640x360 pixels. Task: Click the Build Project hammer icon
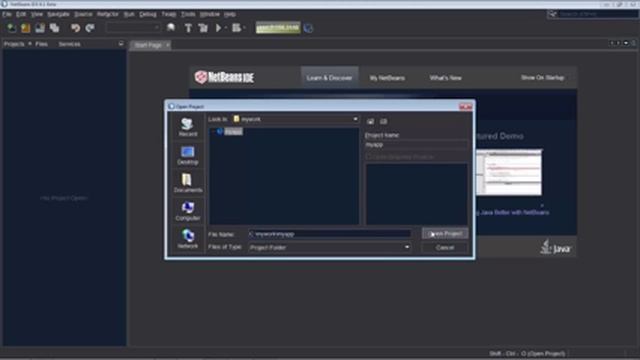tap(188, 28)
